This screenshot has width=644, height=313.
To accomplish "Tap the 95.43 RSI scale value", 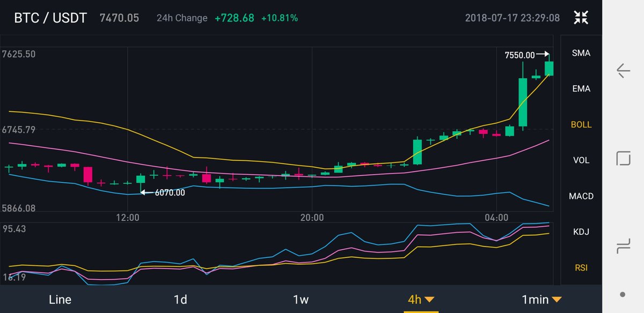I will coord(14,229).
